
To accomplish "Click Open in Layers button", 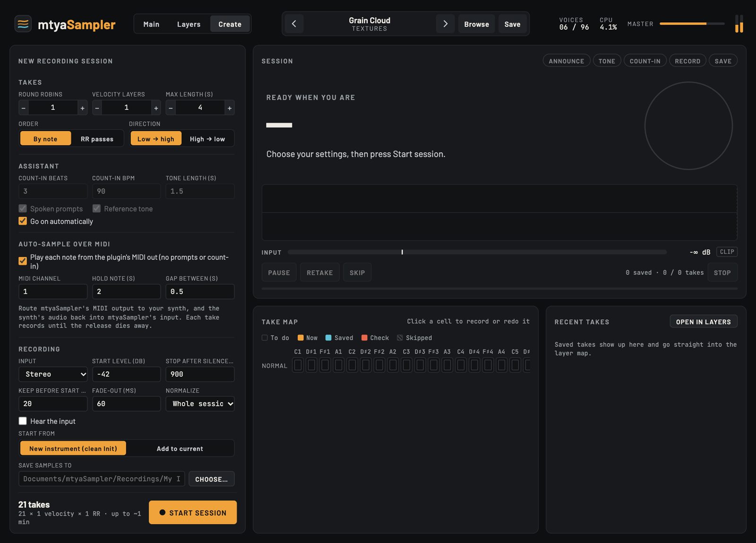I will (703, 322).
